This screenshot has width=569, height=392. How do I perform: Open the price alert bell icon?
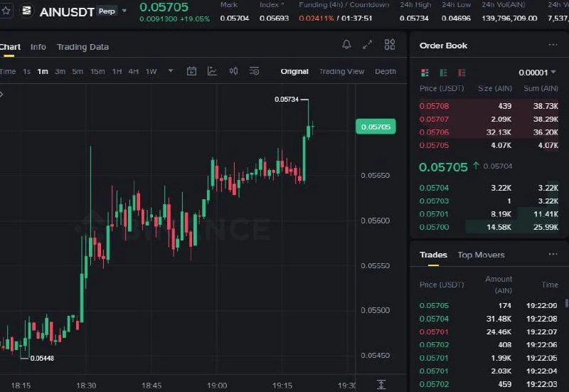pos(346,45)
